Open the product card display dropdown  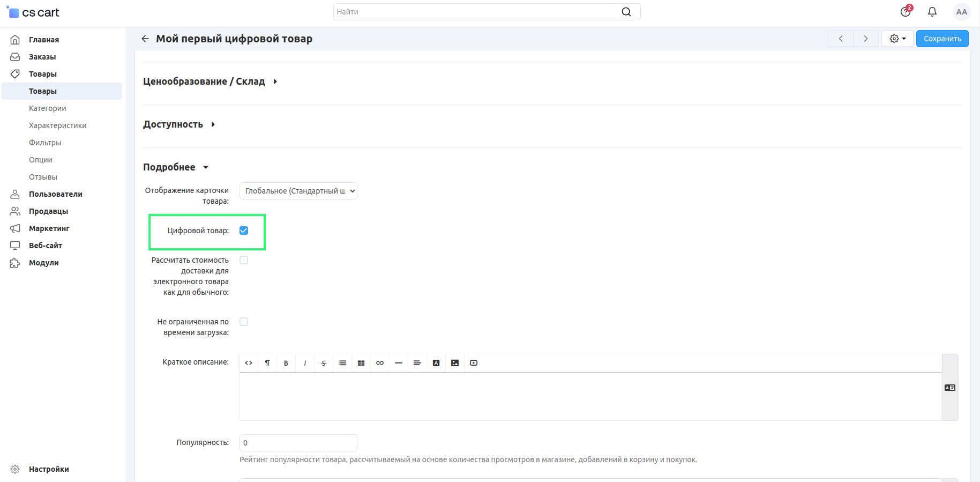tap(298, 191)
